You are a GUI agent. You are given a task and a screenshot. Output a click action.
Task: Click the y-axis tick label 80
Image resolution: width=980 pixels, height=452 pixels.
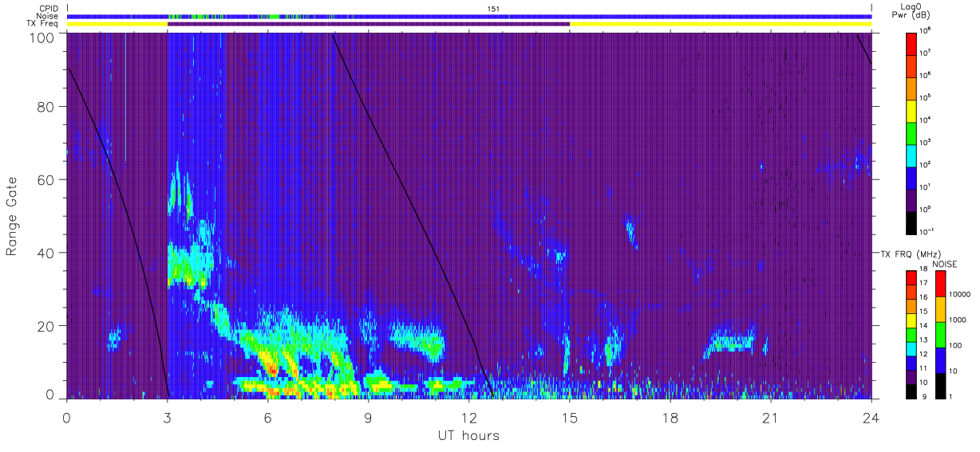(46, 107)
